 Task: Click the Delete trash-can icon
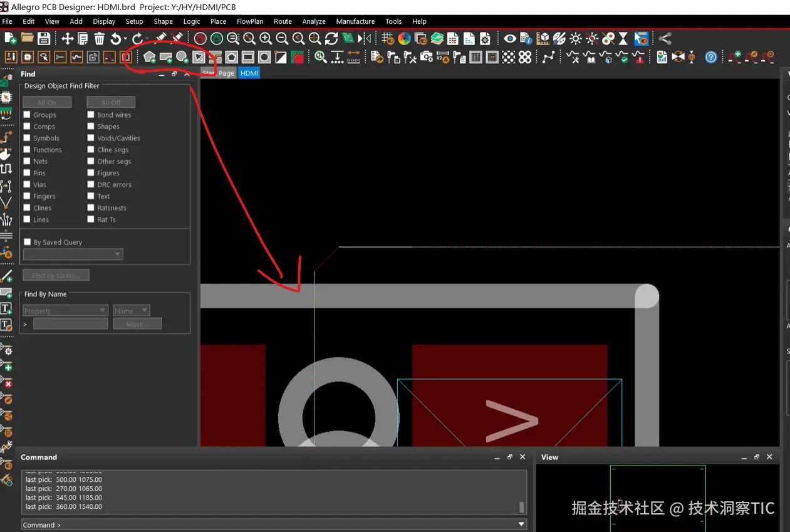tap(100, 38)
